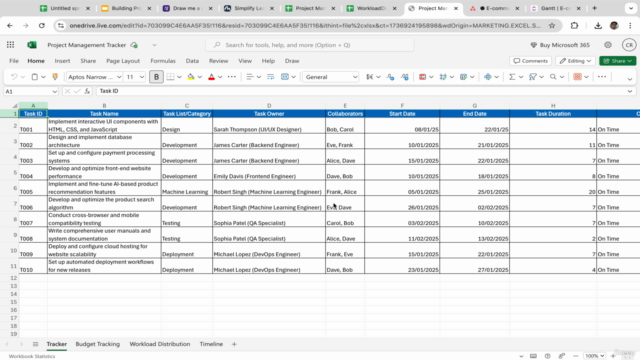The height and width of the screenshot is (360, 640).
Task: Expand the formula bar chevron
Action: click(x=630, y=91)
